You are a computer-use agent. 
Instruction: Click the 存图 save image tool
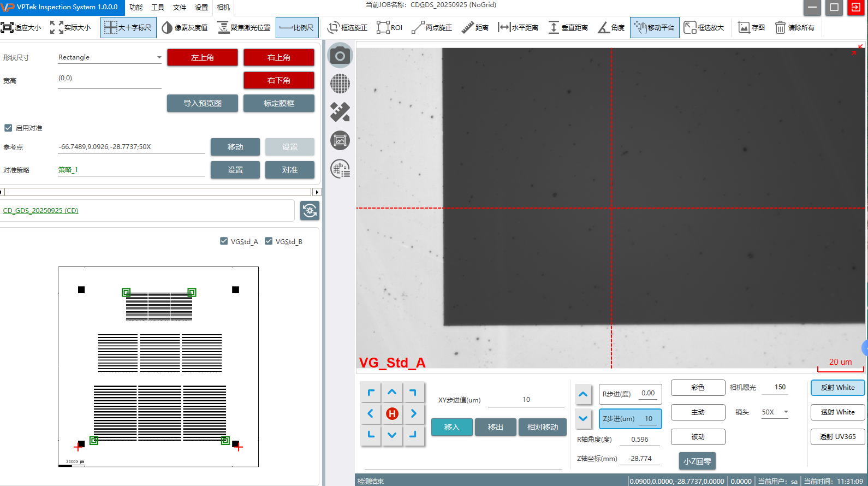[751, 27]
